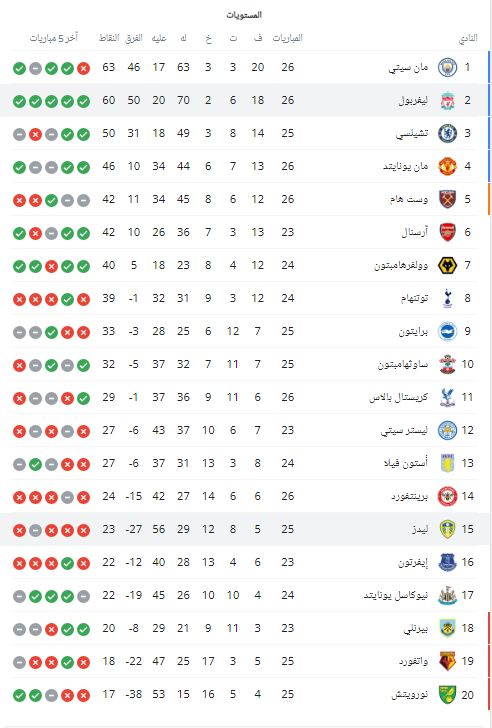Image resolution: width=492 pixels, height=728 pixels.
Task: Click the Arsenal club crest
Action: (x=447, y=232)
